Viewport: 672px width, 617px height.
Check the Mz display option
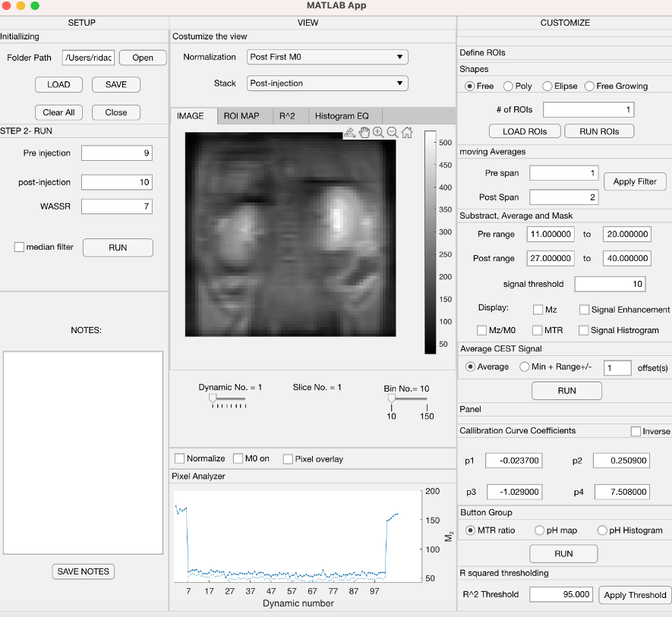click(x=538, y=310)
